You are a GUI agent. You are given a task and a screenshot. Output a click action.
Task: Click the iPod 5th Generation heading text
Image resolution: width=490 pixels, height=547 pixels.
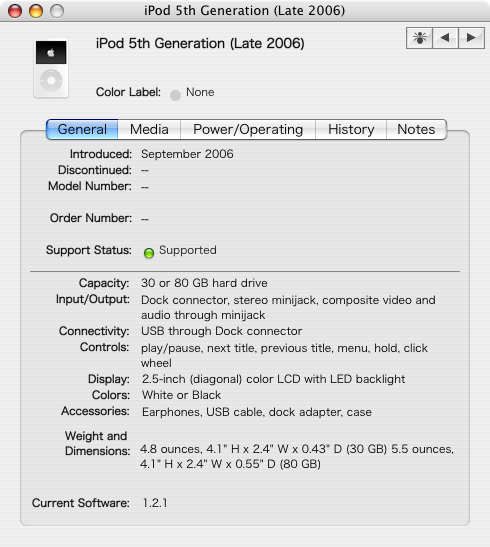[x=200, y=44]
